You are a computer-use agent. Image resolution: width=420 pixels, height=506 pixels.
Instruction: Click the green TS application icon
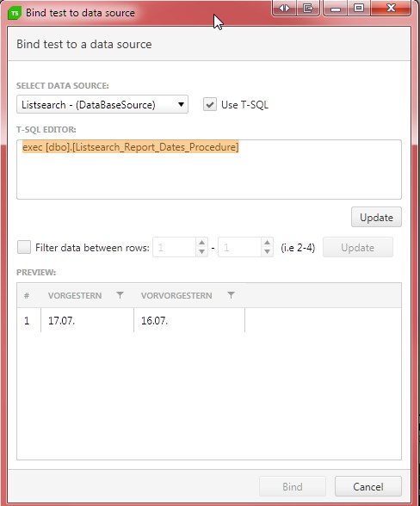click(15, 13)
